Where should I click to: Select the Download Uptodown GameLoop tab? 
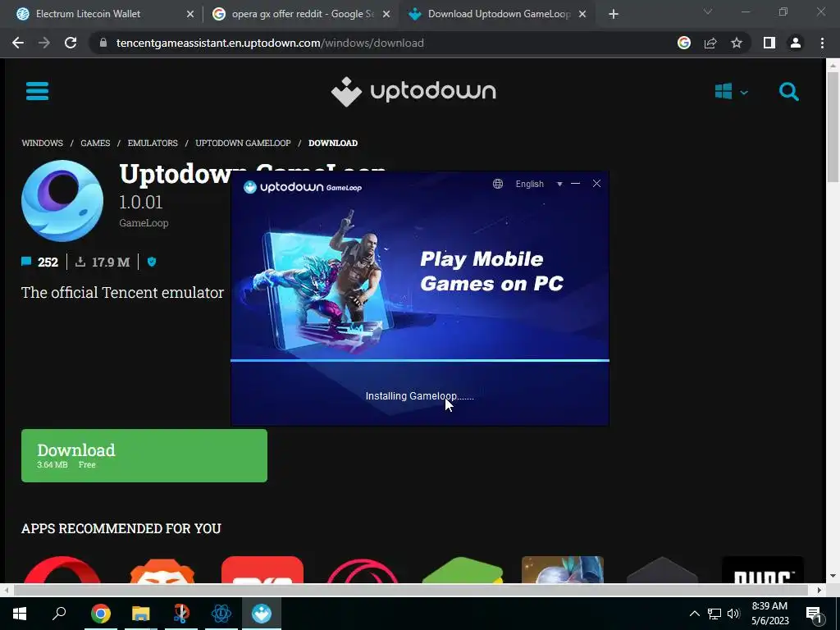pyautogui.click(x=499, y=14)
